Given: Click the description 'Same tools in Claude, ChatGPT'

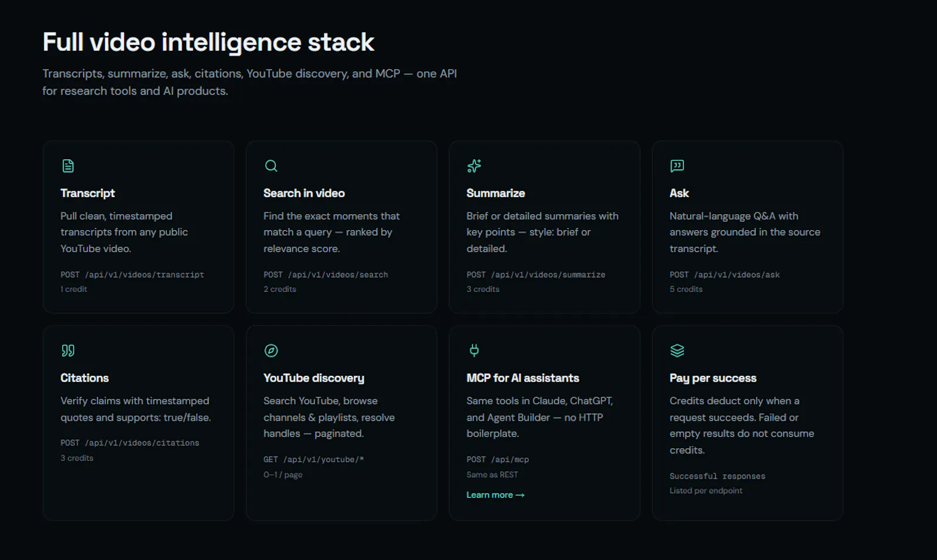Looking at the screenshot, I should (x=540, y=417).
